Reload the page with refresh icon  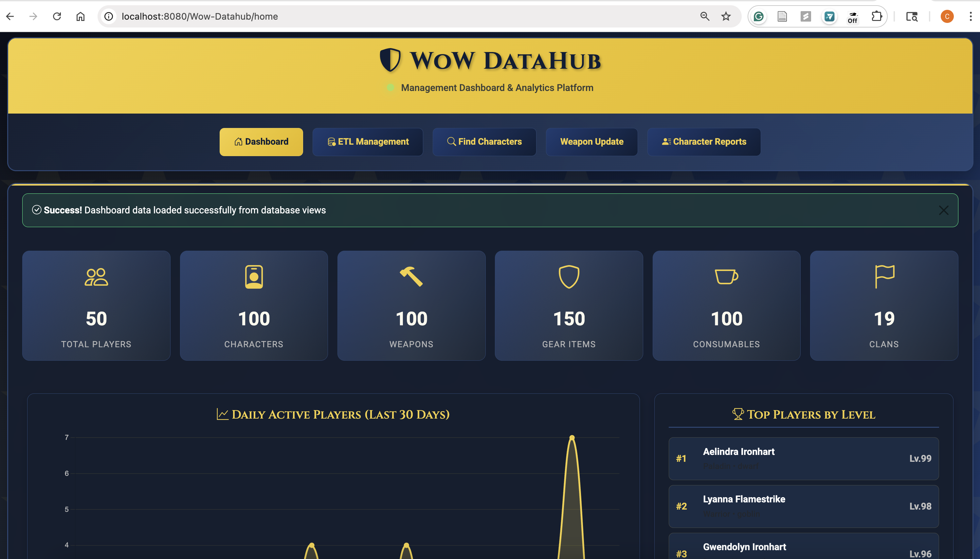click(57, 16)
